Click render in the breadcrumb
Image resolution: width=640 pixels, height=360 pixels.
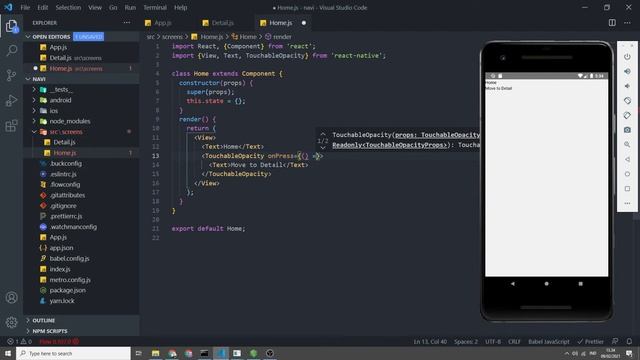tap(282, 37)
